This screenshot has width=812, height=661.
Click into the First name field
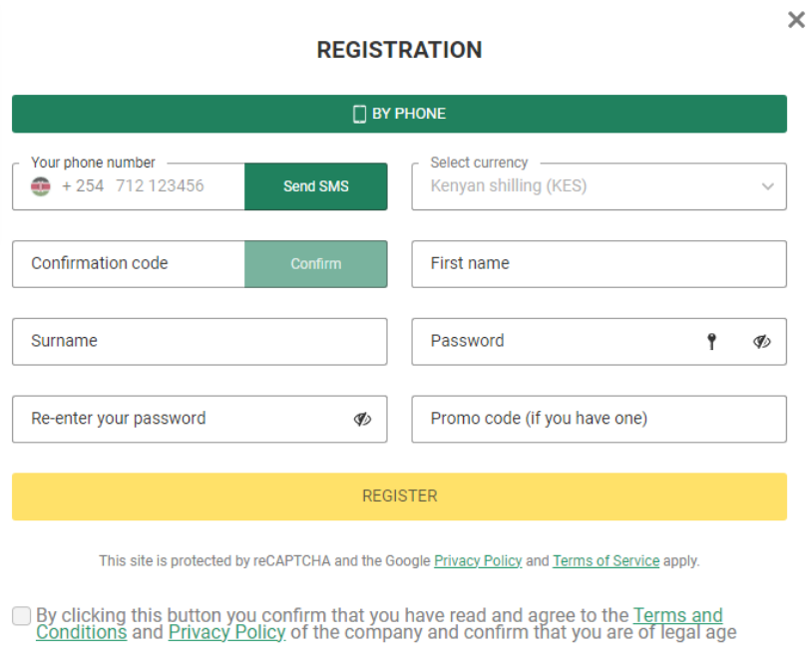pyautogui.click(x=599, y=264)
